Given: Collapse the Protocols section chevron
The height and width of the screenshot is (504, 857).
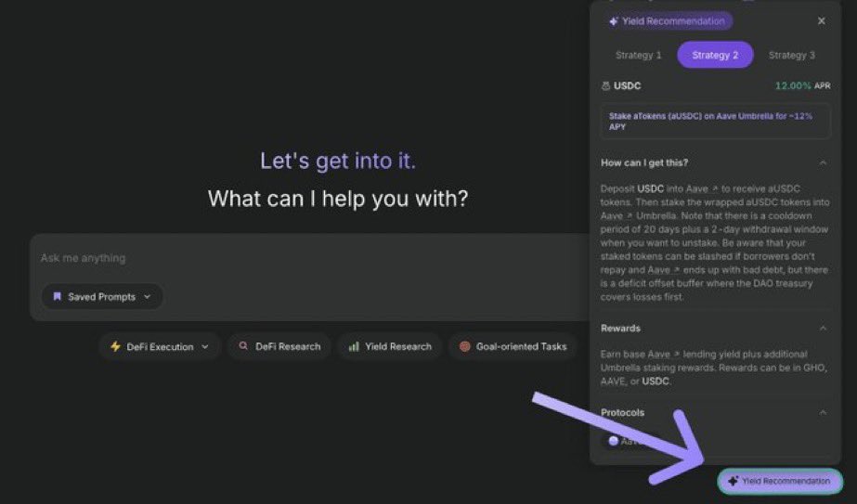Looking at the screenshot, I should [823, 412].
